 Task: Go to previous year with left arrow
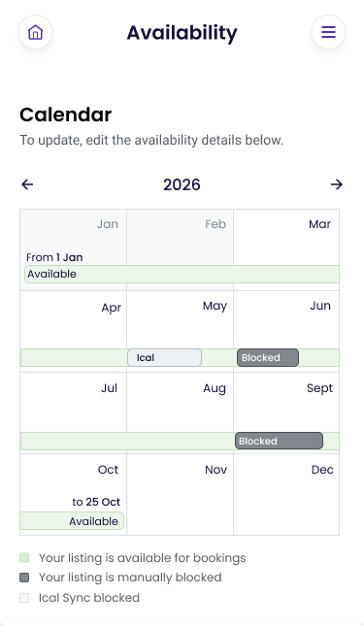point(27,184)
